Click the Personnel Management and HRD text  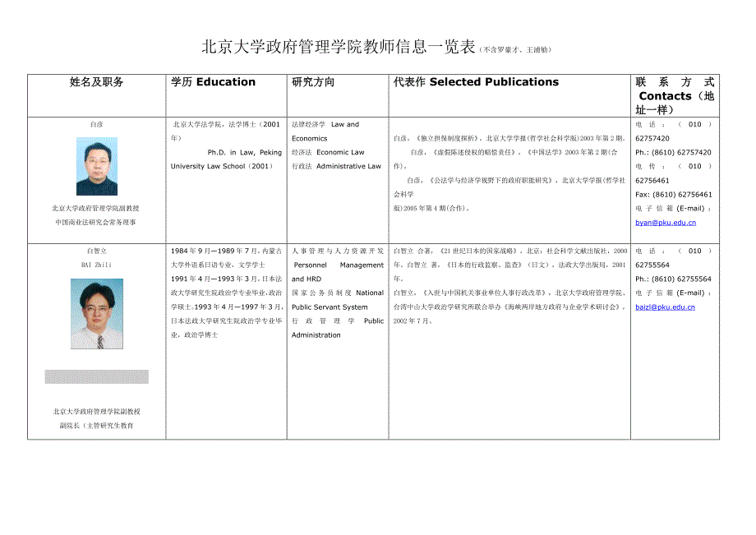(x=338, y=272)
